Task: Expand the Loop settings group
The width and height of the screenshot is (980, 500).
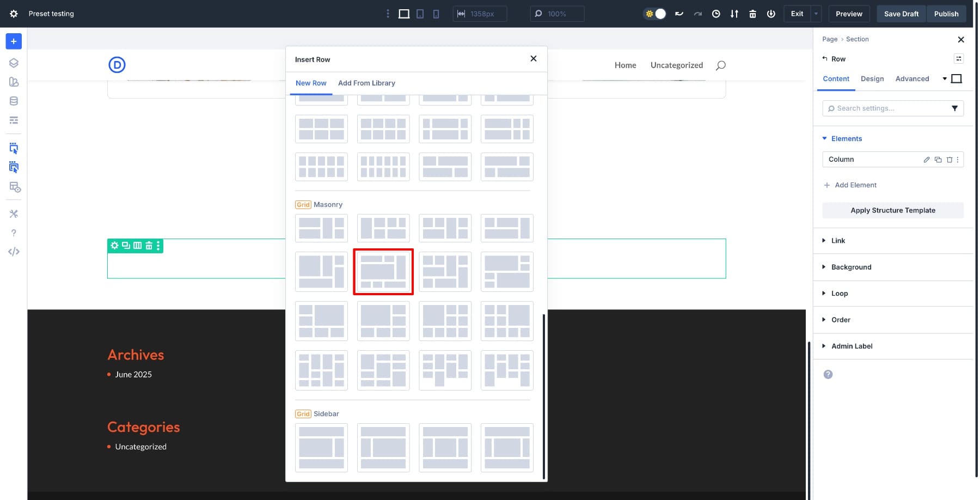Action: pyautogui.click(x=839, y=294)
